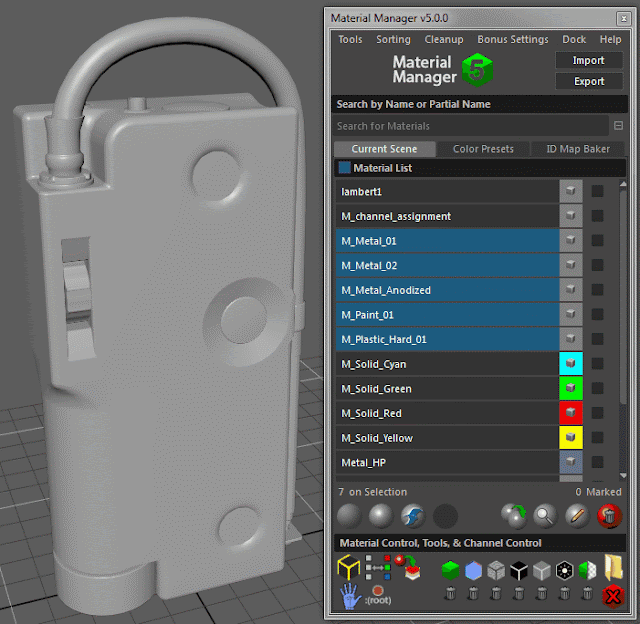
Task: Switch to the Color Presets tab
Action: (483, 149)
